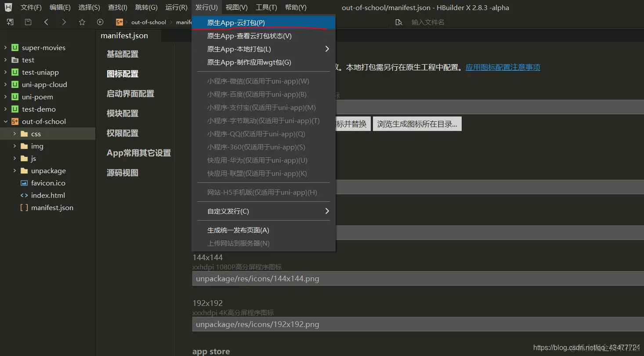Open the 文件(F) menu
The height and width of the screenshot is (356, 644).
pos(31,7)
